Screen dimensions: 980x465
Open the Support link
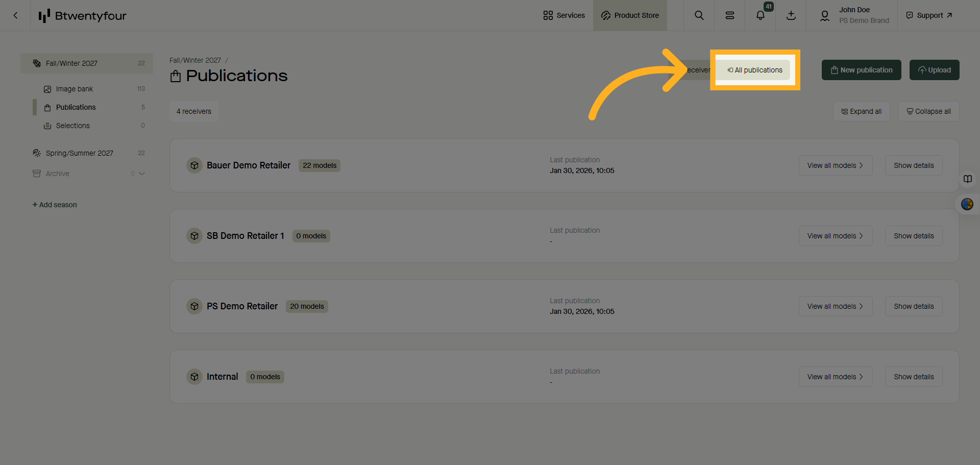(928, 15)
